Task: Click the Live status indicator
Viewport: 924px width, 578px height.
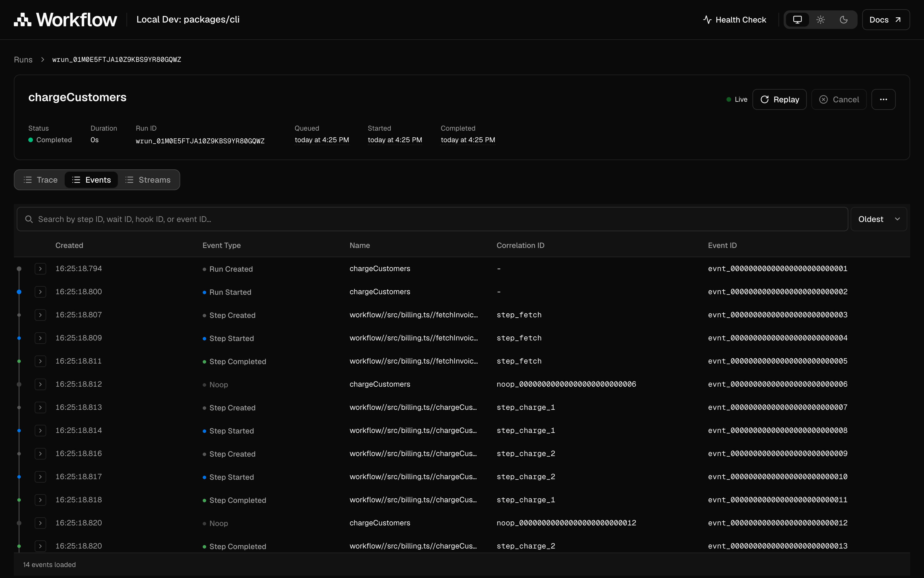Action: 737,99
